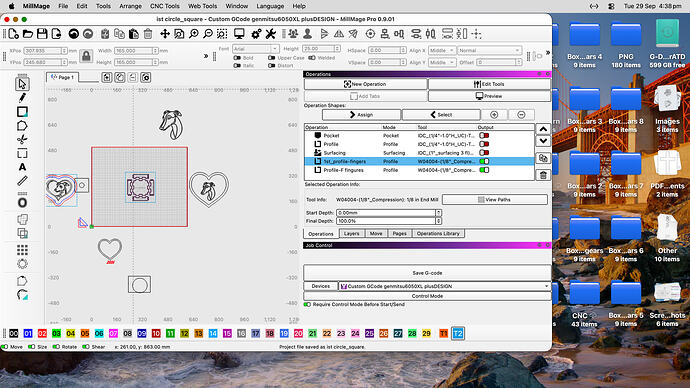Click the Edit Tools button
Image resolution: width=690 pixels, height=388 pixels.
[x=489, y=84]
